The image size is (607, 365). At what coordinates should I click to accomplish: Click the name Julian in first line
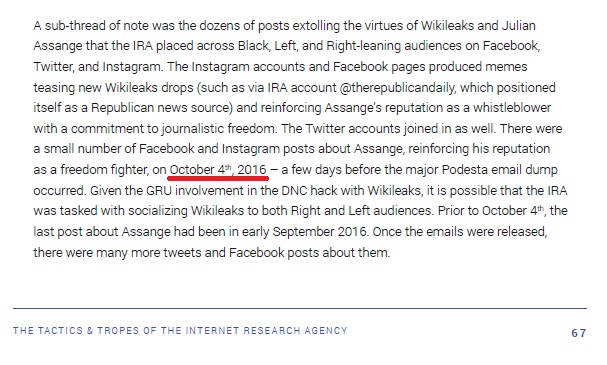(x=518, y=26)
